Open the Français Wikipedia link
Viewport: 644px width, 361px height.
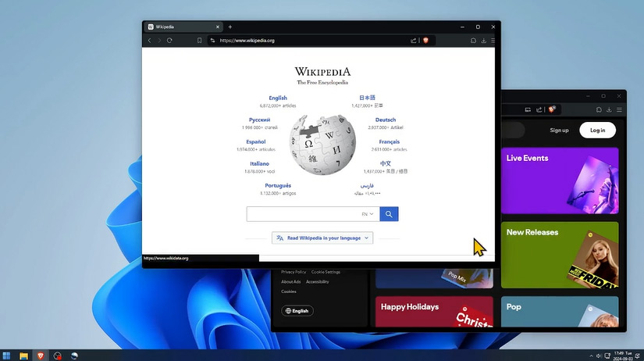click(x=389, y=141)
